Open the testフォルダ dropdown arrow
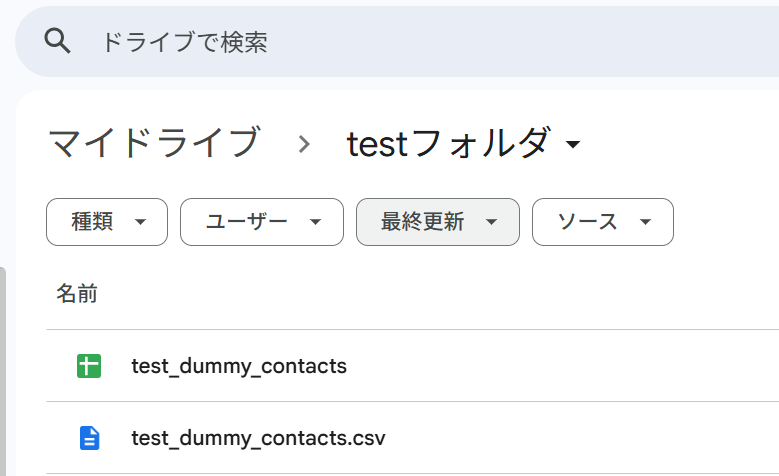 click(x=573, y=144)
